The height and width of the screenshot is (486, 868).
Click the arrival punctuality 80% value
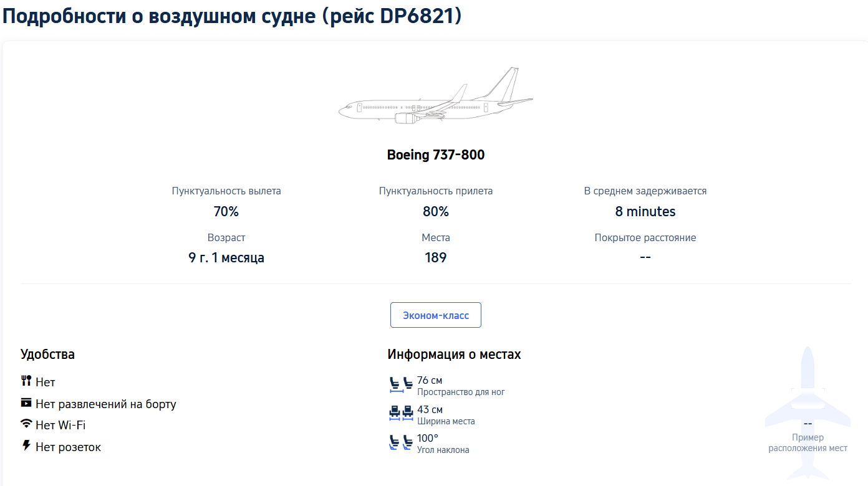pyautogui.click(x=436, y=211)
